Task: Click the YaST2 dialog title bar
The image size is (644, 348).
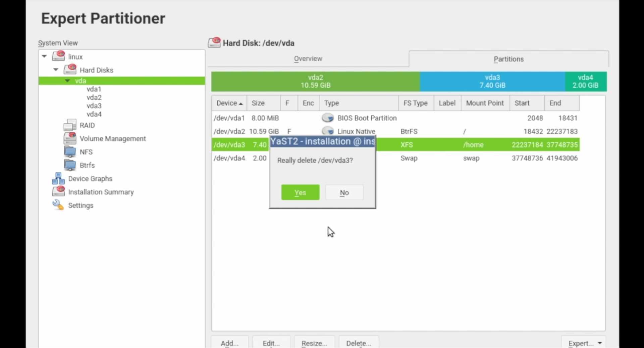Action: (323, 141)
